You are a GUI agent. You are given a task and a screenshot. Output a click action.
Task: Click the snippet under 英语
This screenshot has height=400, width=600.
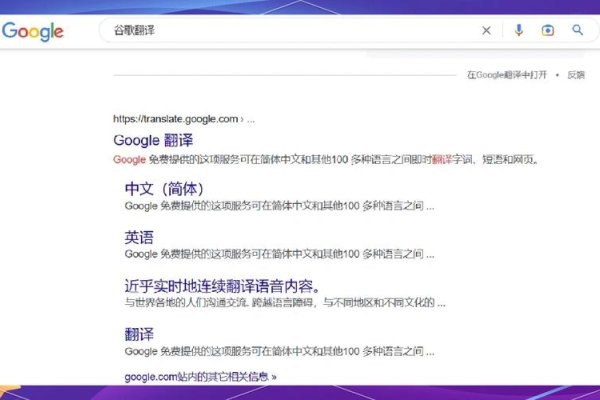[x=279, y=254]
